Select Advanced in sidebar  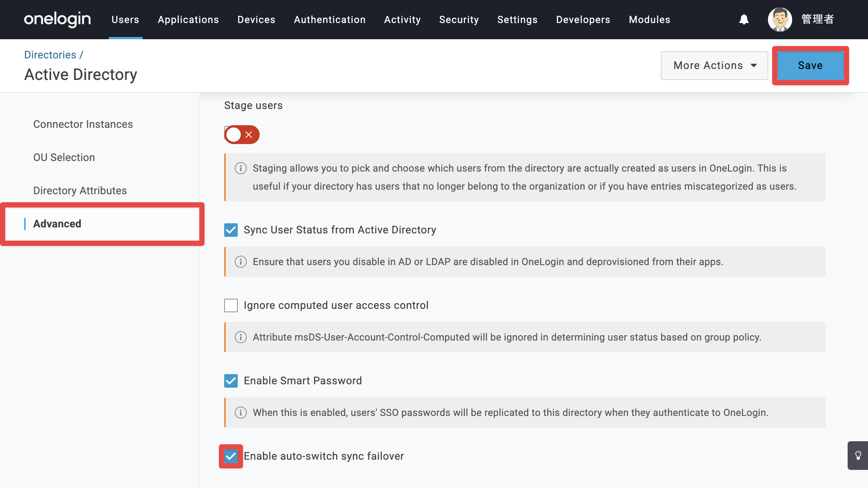click(102, 224)
